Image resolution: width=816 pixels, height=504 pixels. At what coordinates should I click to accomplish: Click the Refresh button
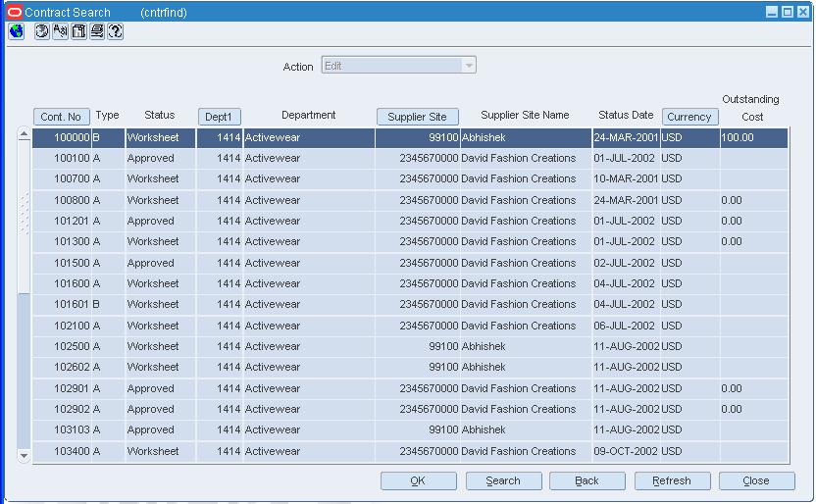coord(672,480)
